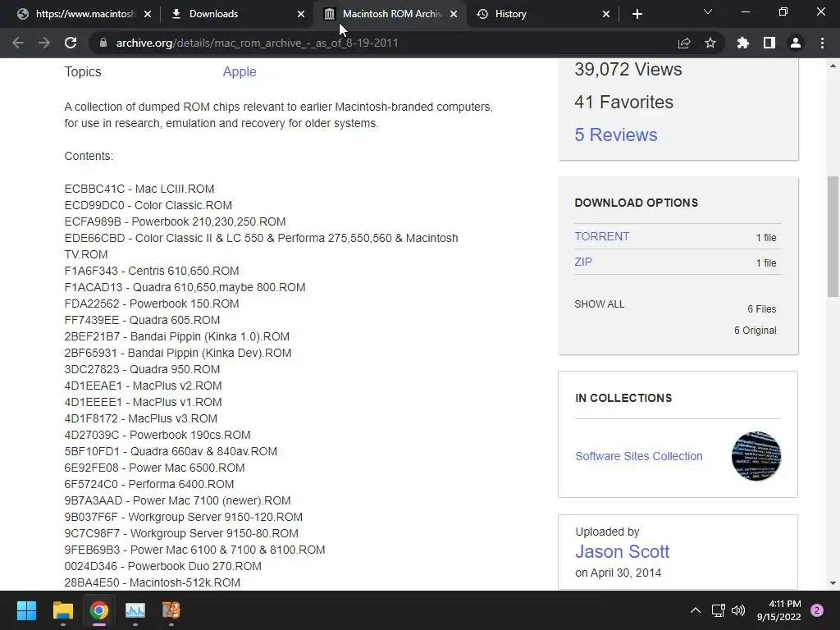Click the Chrome taskbar icon
840x630 pixels.
(99, 610)
